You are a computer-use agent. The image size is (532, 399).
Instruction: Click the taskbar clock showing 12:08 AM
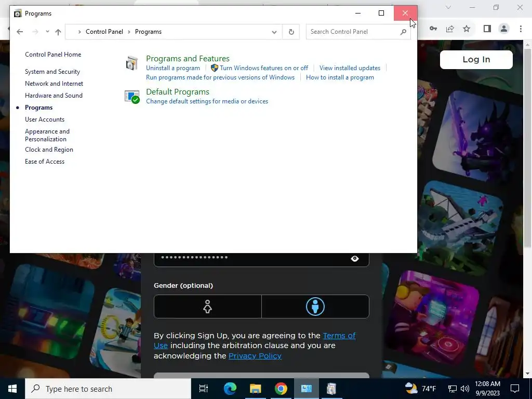click(x=487, y=389)
